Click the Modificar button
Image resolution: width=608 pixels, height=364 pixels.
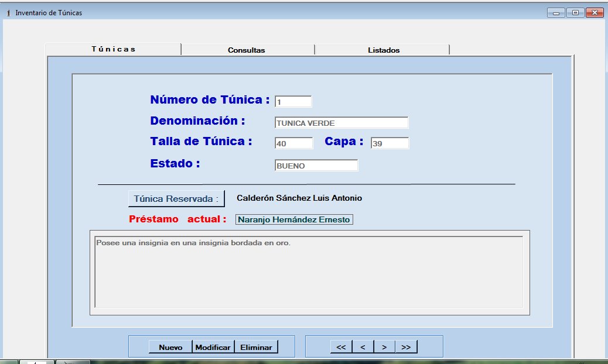coord(213,347)
